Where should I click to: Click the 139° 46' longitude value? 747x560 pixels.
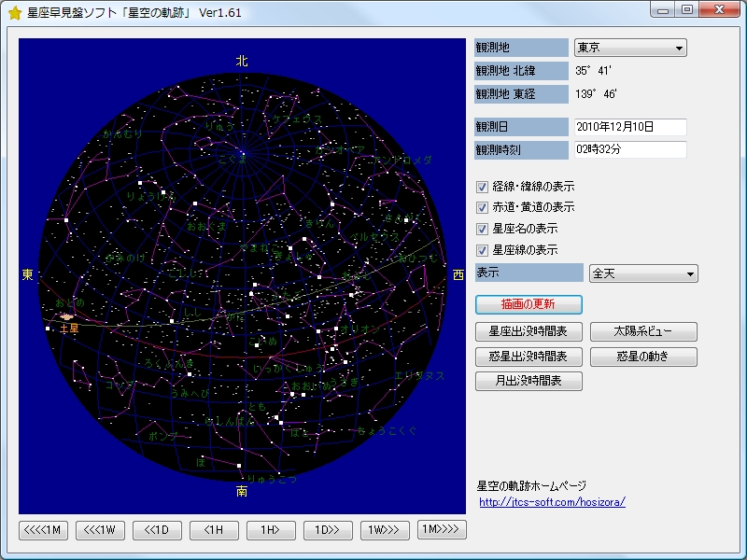(596, 94)
